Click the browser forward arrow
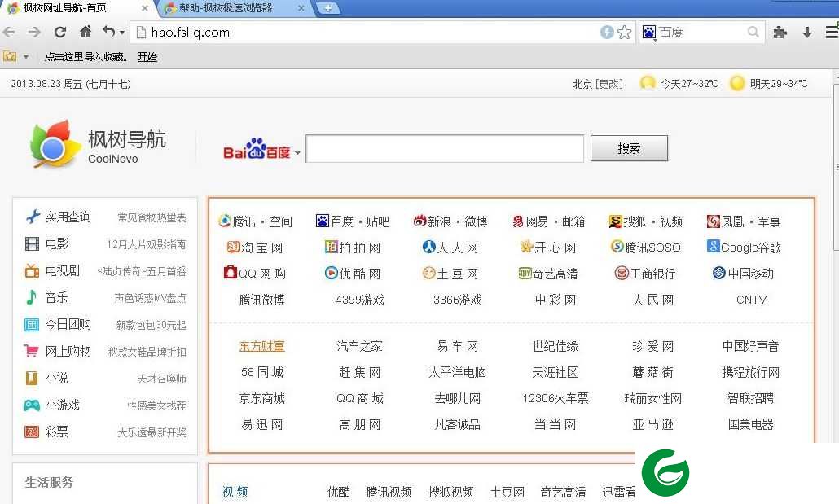The width and height of the screenshot is (839, 504). (x=34, y=32)
